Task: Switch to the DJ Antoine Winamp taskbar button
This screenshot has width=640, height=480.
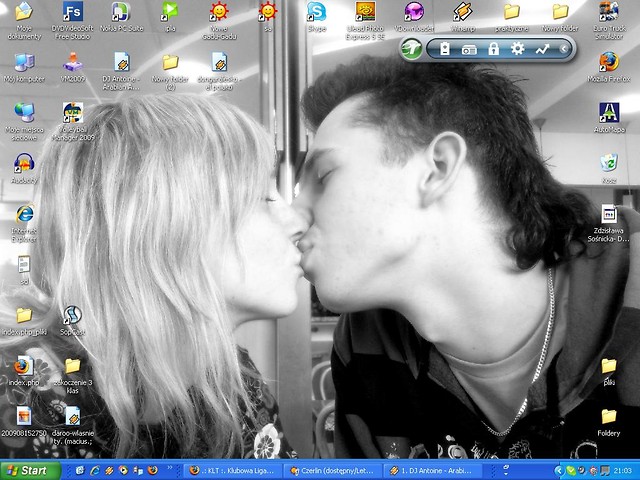Action: pyautogui.click(x=431, y=471)
